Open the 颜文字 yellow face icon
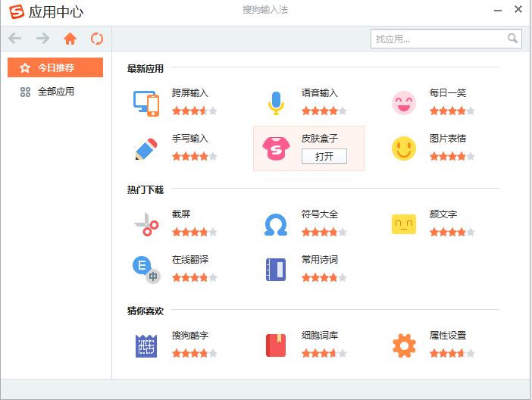Screen dimensions: 532x400 404,224
